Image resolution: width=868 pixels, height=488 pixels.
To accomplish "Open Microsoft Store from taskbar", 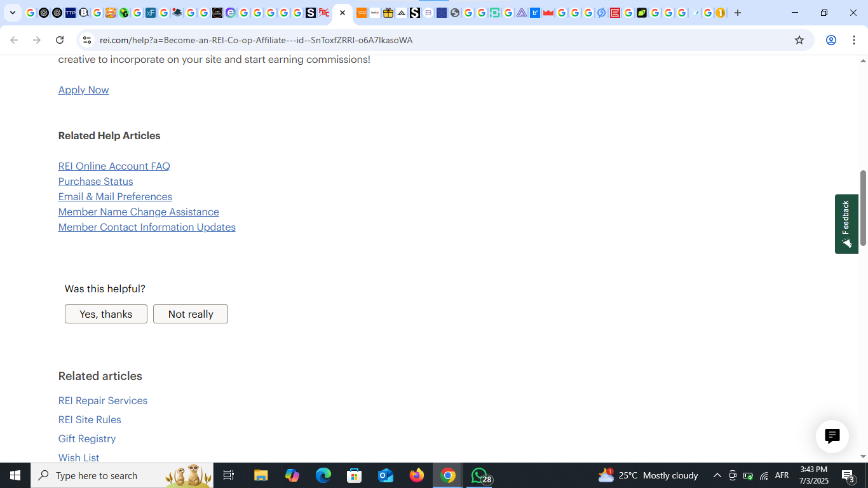I will tap(355, 475).
